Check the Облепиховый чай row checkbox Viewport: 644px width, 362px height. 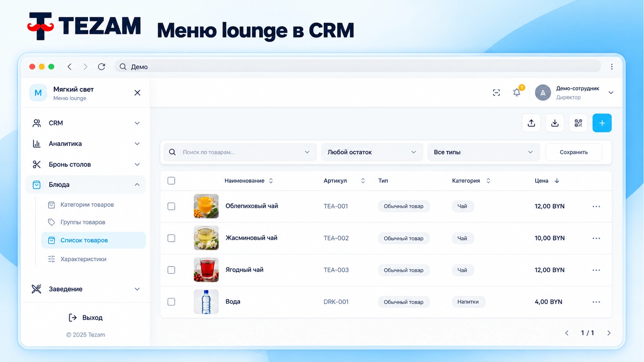point(171,206)
